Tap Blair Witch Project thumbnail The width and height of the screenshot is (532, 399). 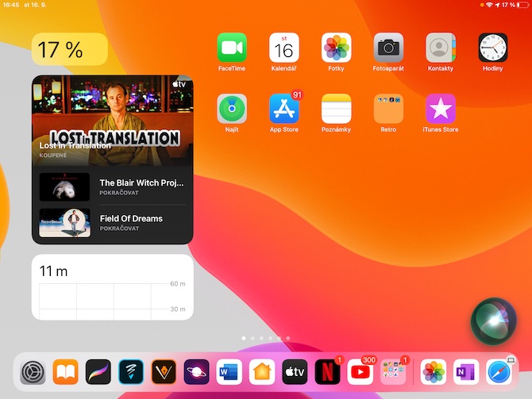64,186
